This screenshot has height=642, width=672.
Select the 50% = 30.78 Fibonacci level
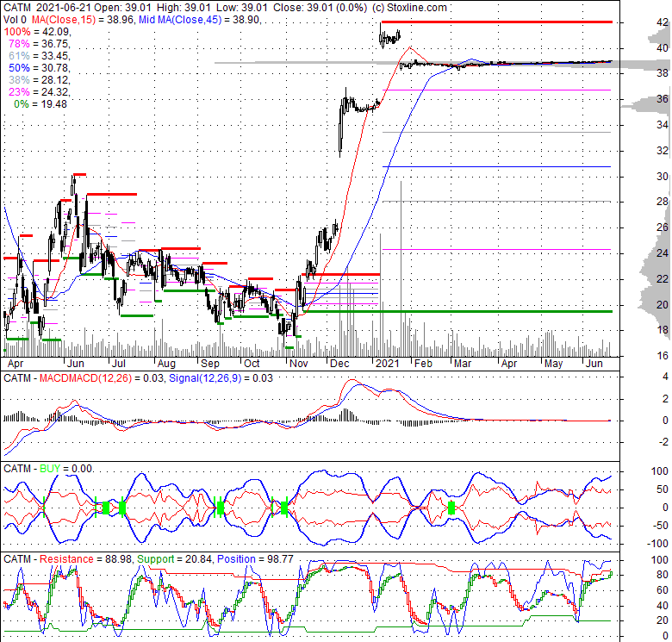[x=39, y=68]
